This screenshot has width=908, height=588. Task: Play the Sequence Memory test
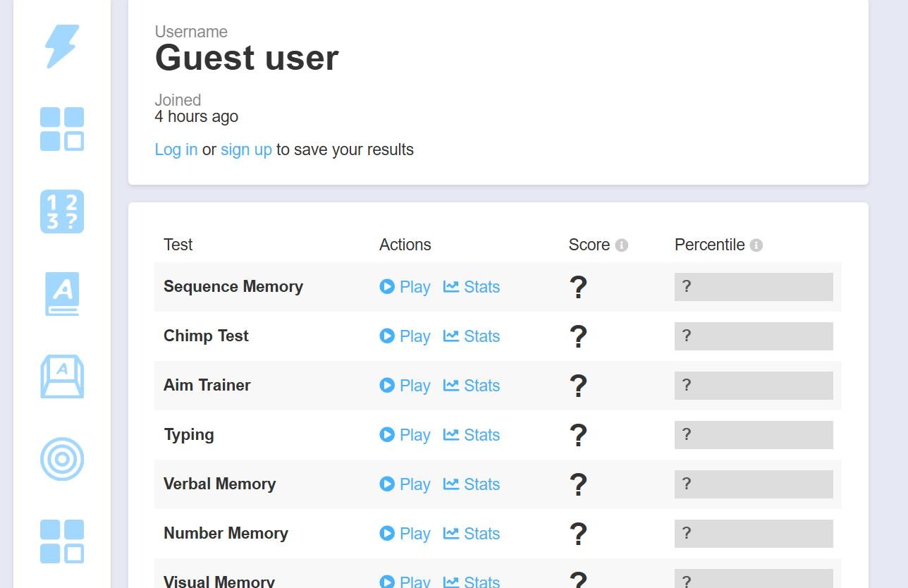point(405,287)
